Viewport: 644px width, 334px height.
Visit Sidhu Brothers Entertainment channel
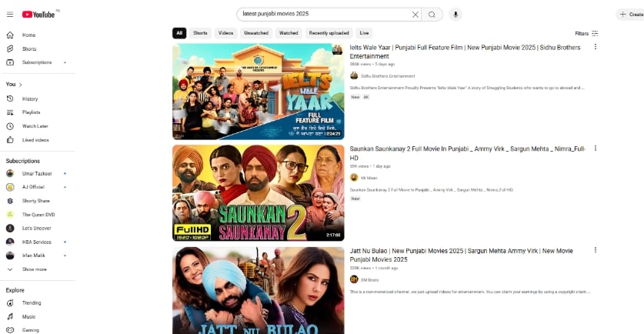(388, 76)
